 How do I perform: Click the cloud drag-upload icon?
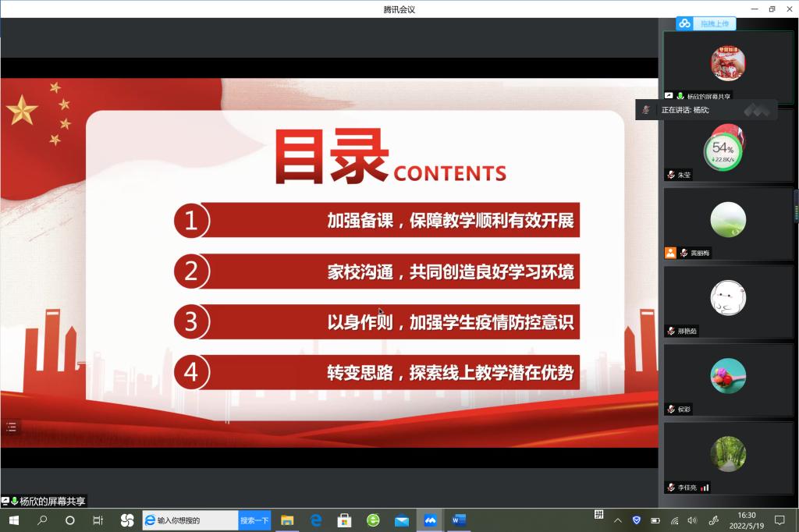(x=684, y=23)
